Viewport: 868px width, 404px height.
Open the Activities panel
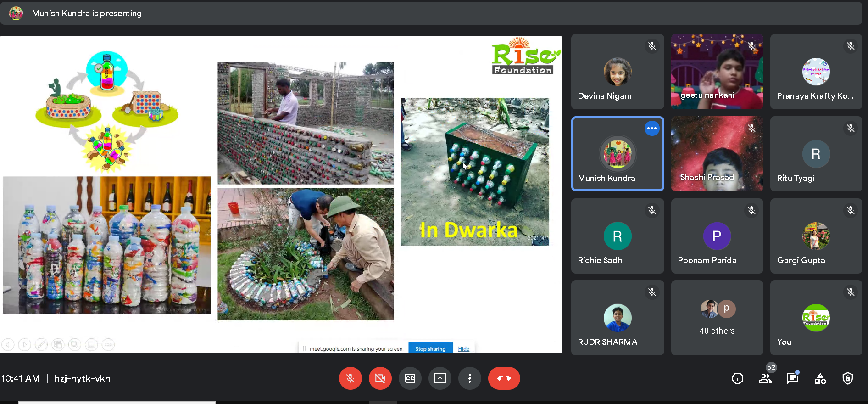pos(820,378)
